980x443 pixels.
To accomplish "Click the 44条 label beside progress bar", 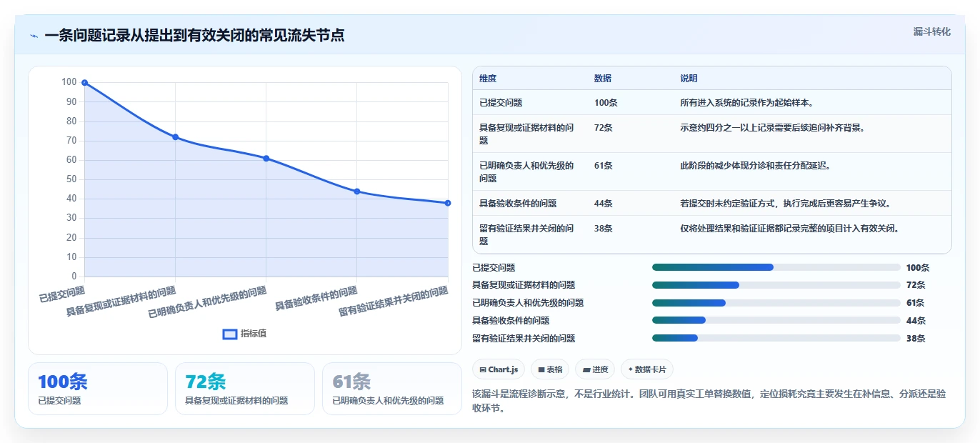I will click(916, 321).
